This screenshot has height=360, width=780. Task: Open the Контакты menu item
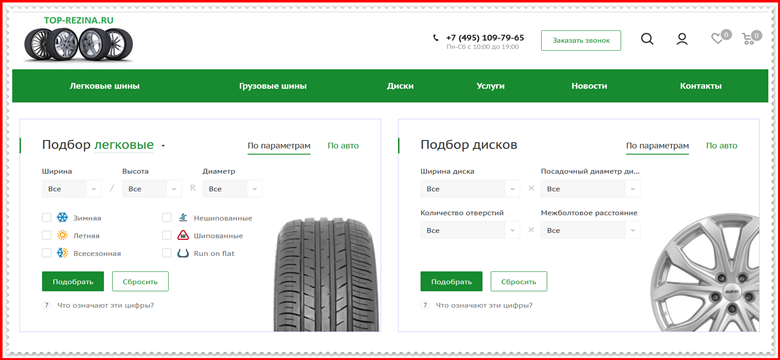[700, 86]
